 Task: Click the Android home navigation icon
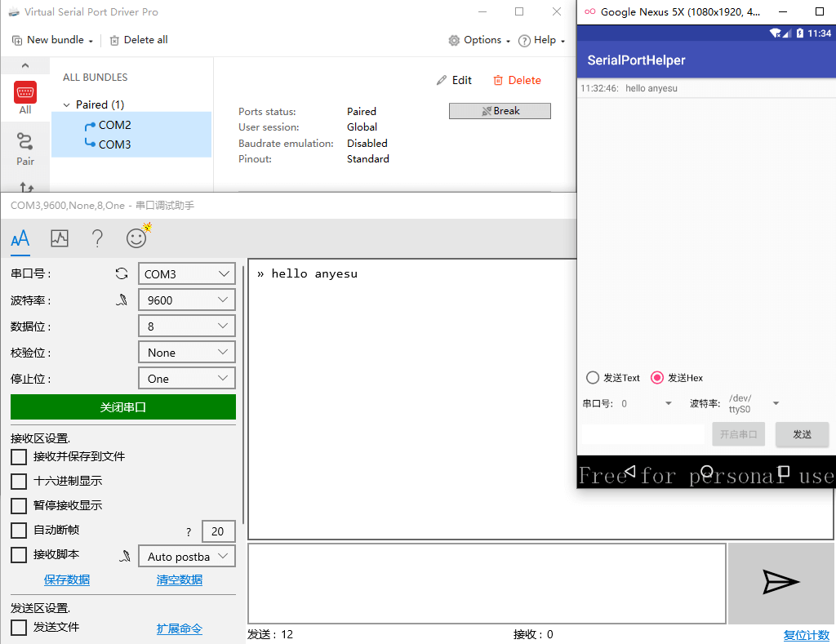point(706,471)
